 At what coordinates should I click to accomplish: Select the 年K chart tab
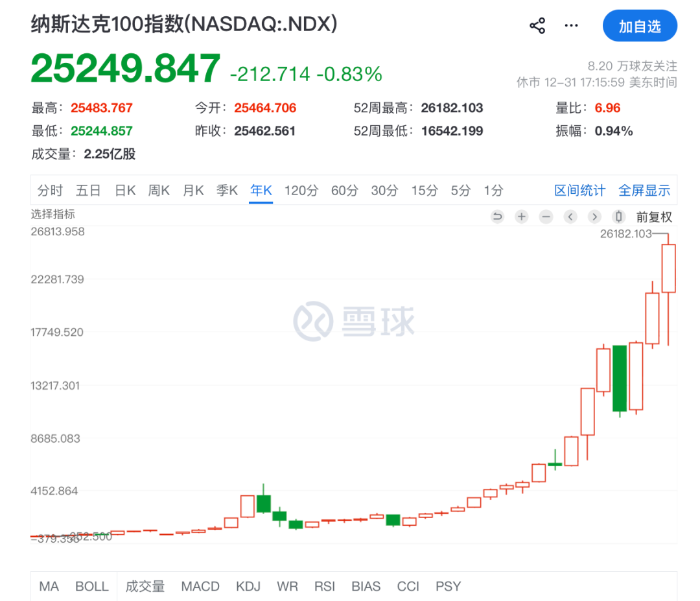[261, 190]
